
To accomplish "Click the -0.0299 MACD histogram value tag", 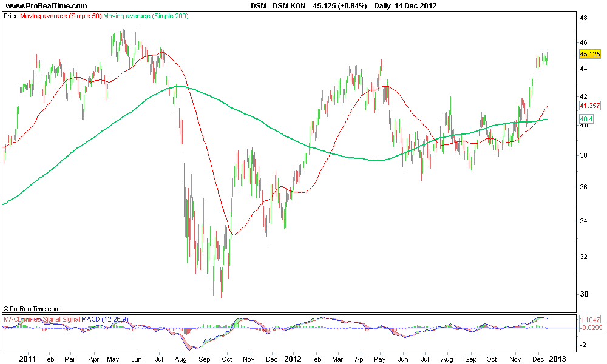I will point(591,328).
